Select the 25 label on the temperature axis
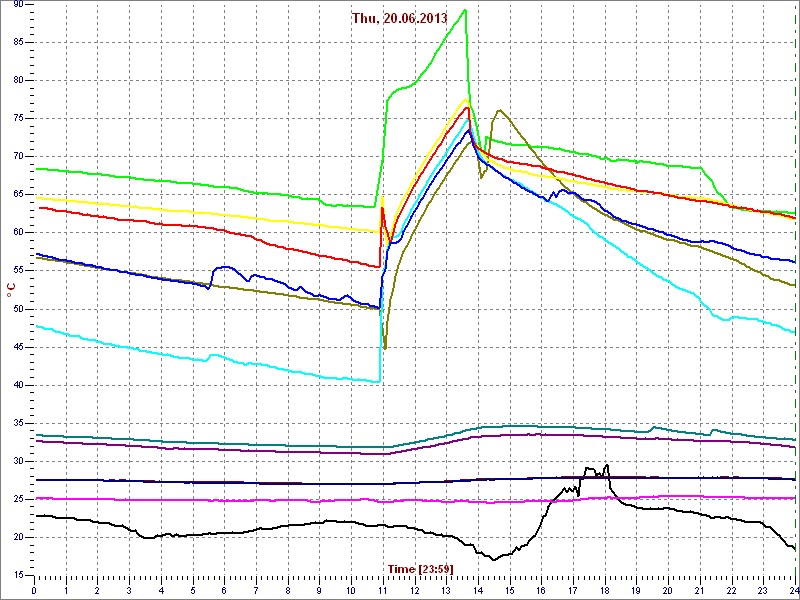This screenshot has height=600, width=800. click(x=16, y=499)
